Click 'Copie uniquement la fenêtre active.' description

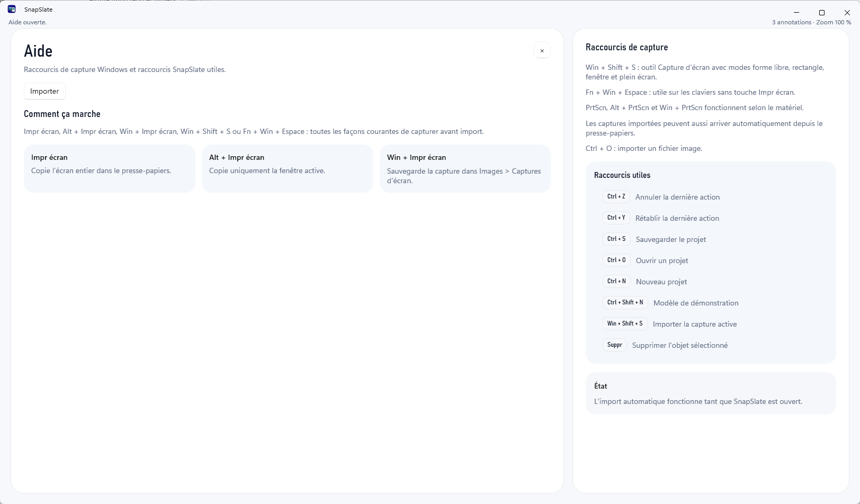267,170
